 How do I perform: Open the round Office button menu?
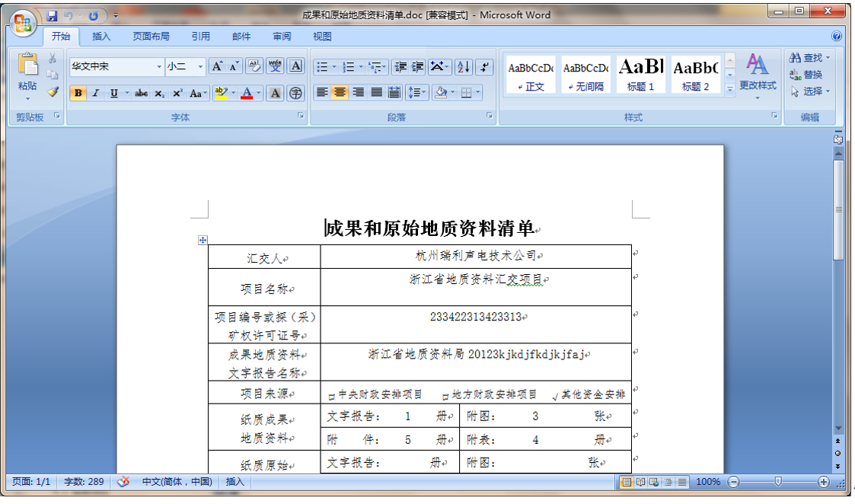[x=23, y=24]
